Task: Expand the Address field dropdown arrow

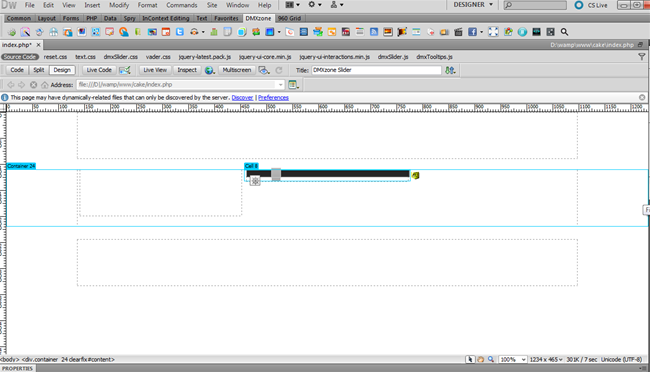Action: click(281, 85)
